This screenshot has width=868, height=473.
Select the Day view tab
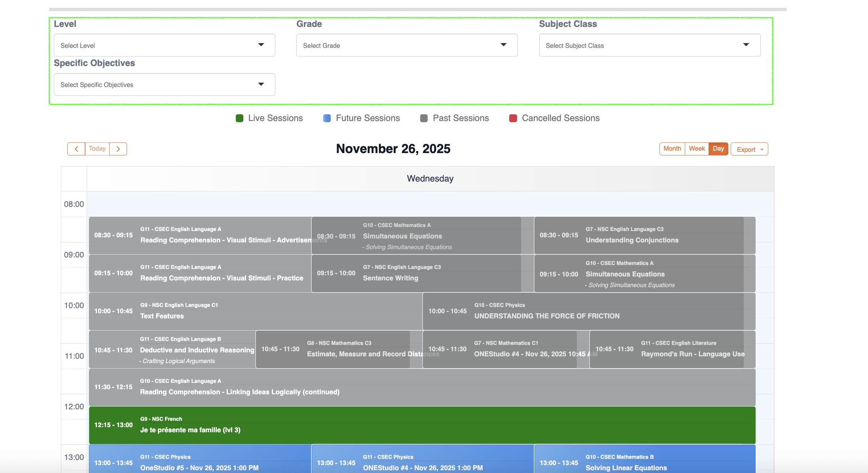pos(718,149)
